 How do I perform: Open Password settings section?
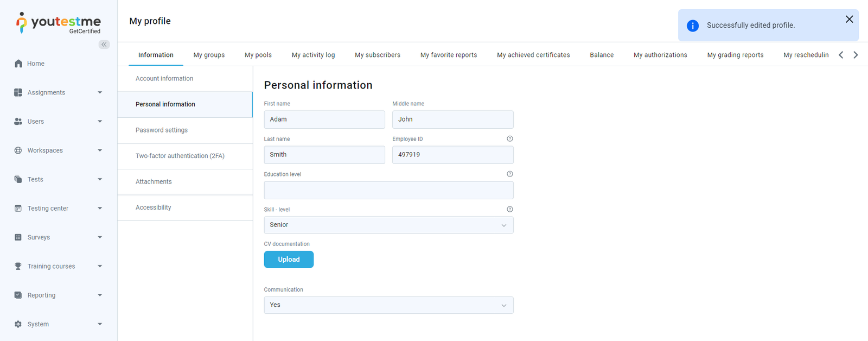pos(162,130)
